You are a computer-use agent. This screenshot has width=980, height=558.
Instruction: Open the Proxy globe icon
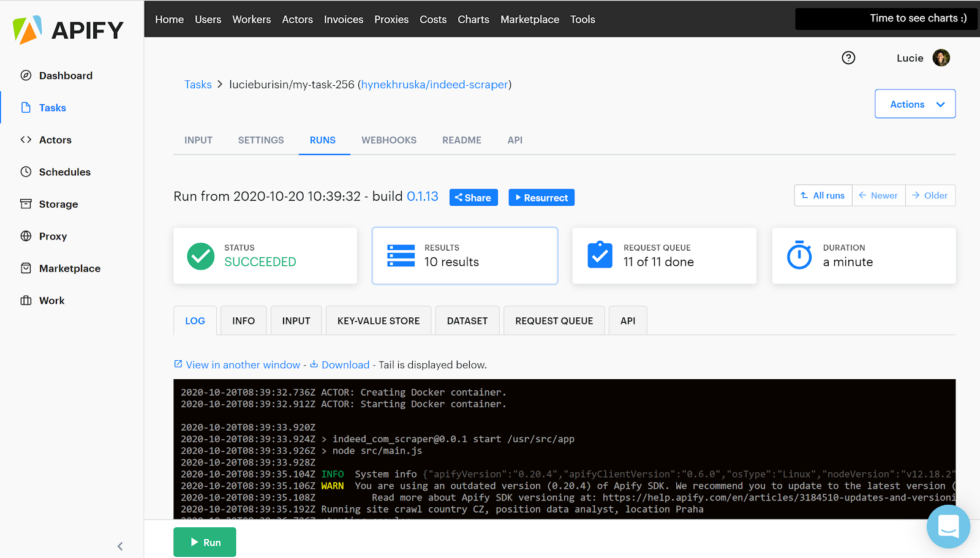click(x=26, y=236)
